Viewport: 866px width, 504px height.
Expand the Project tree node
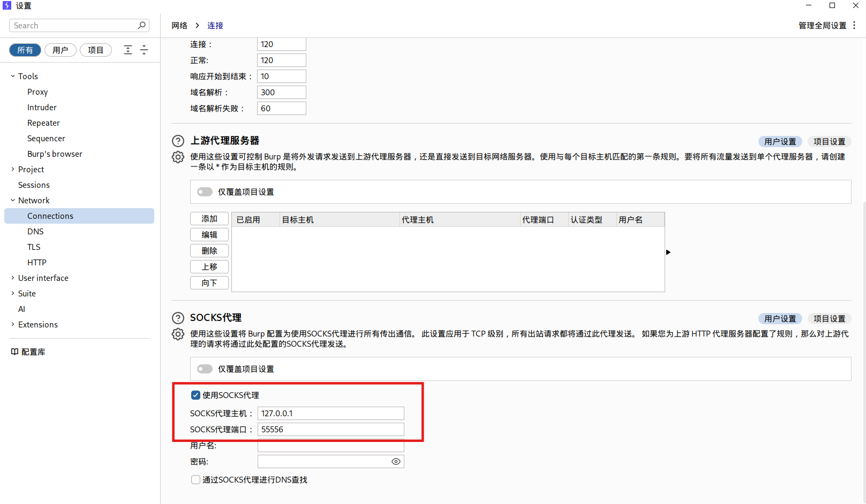tap(13, 169)
